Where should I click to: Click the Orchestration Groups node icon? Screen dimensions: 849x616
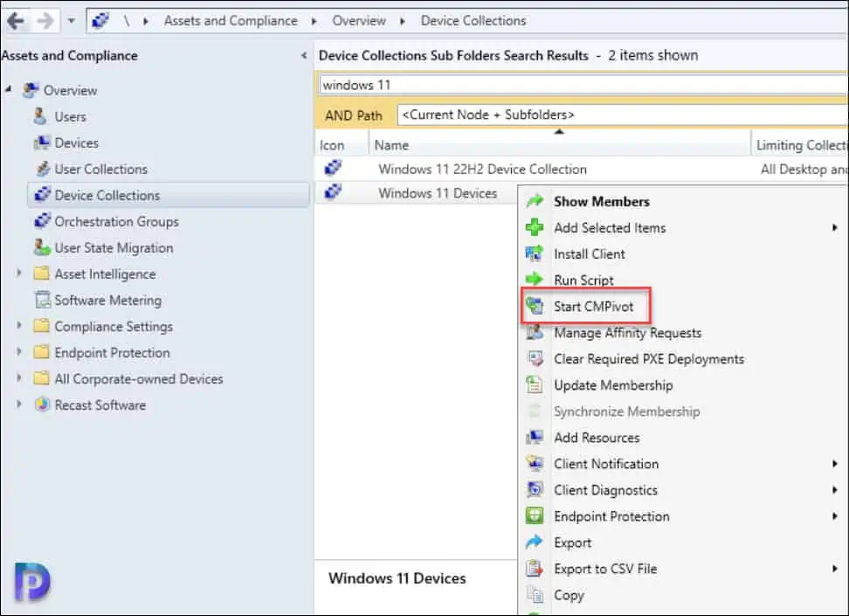[42, 220]
